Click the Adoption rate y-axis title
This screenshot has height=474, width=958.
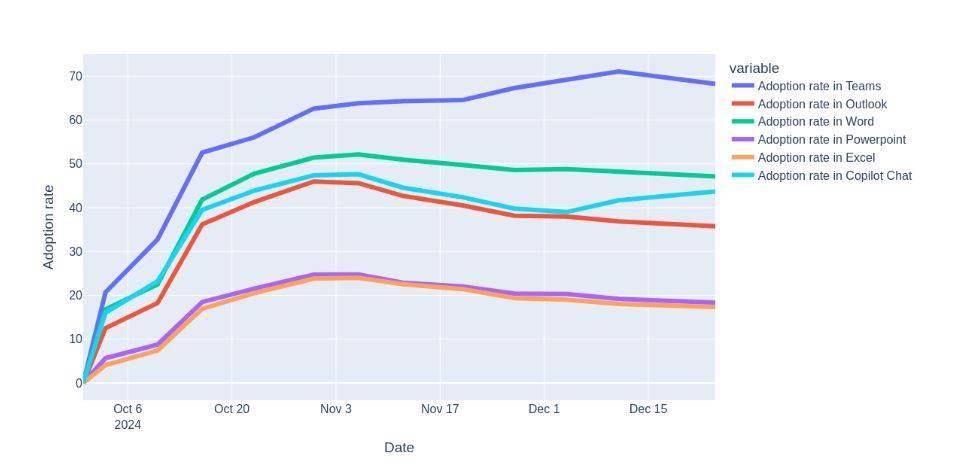pos(49,227)
